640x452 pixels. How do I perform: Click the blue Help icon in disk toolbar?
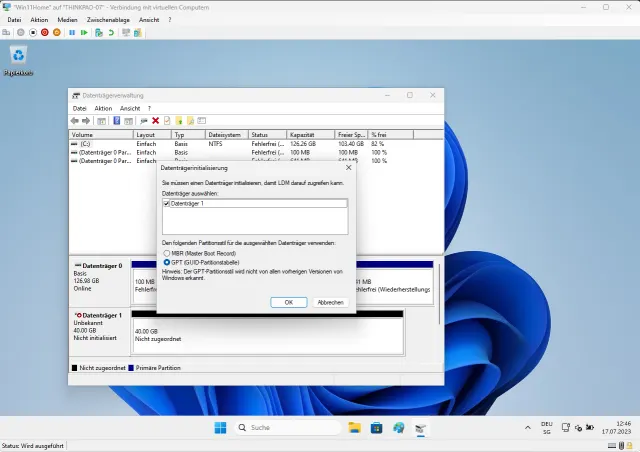[x=116, y=121]
